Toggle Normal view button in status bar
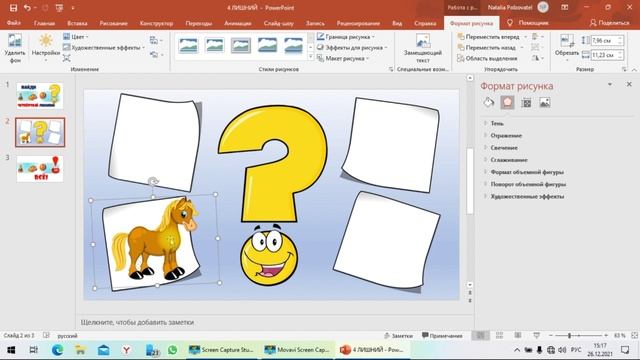Viewport: 640px width, 360px height. pos(480,336)
